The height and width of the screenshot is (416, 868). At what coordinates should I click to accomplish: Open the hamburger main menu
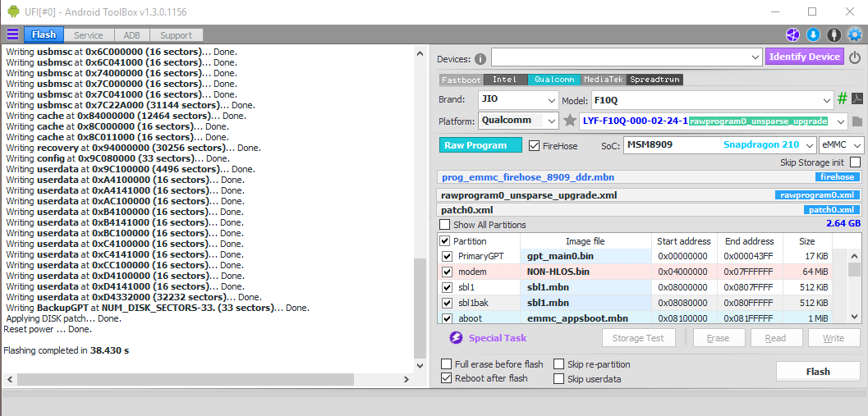pyautogui.click(x=12, y=34)
